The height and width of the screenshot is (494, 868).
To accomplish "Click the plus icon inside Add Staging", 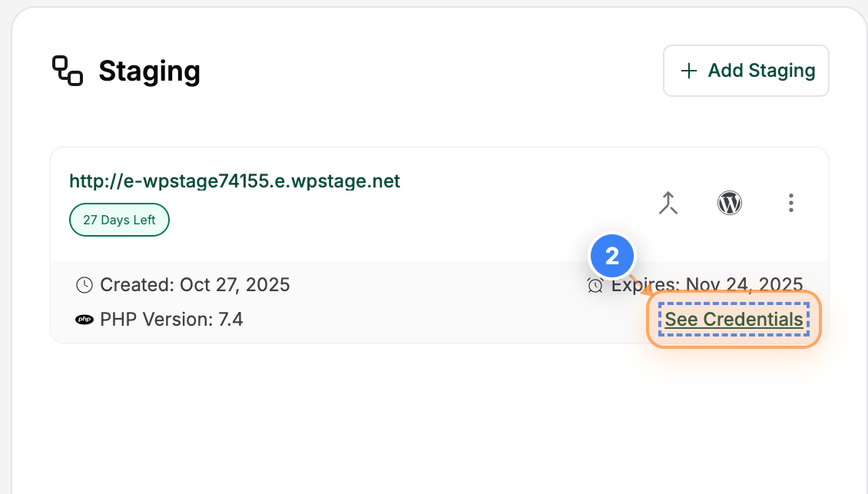I will 687,70.
